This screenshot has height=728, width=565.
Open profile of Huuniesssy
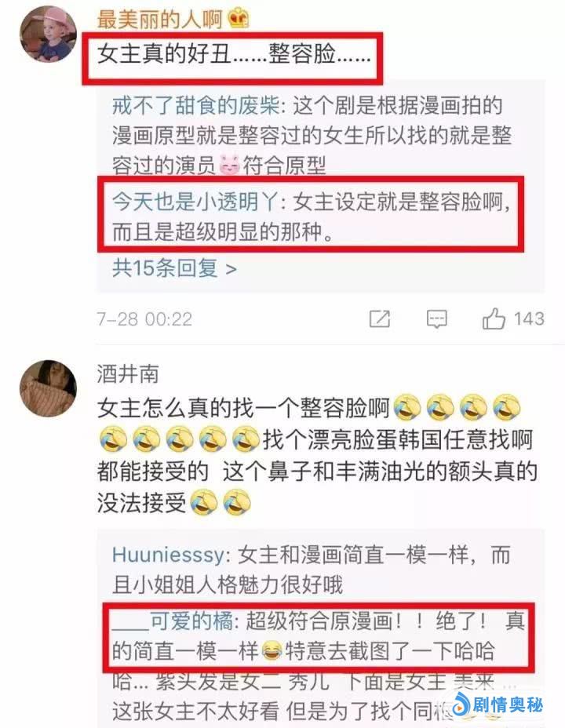coord(168,555)
